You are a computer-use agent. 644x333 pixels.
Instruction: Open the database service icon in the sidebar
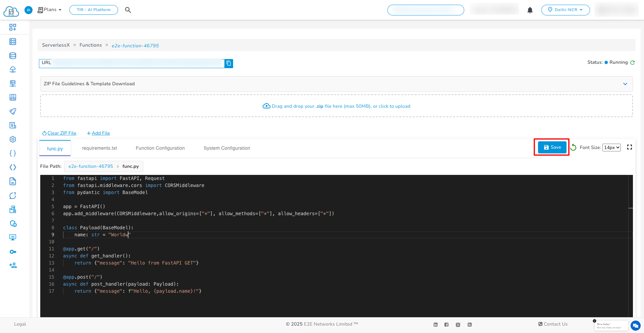pyautogui.click(x=12, y=56)
